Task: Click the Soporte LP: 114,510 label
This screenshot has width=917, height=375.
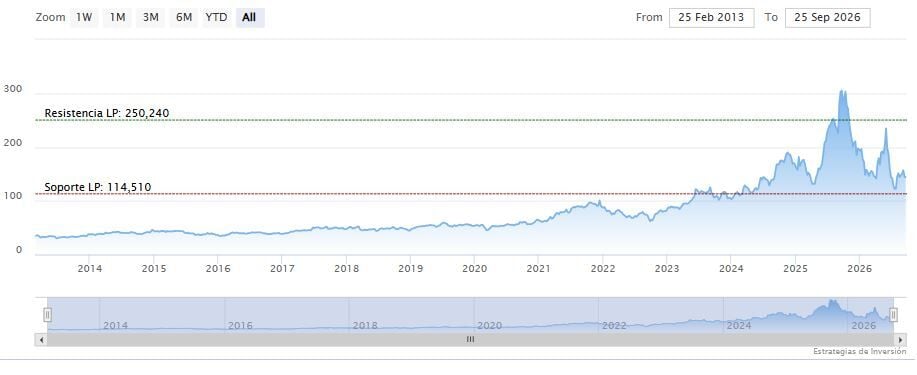Action: click(98, 187)
